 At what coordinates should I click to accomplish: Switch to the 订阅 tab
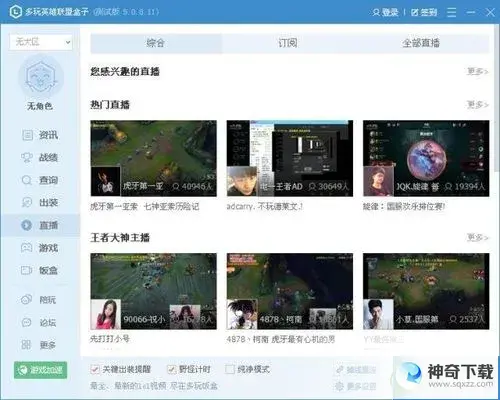288,43
